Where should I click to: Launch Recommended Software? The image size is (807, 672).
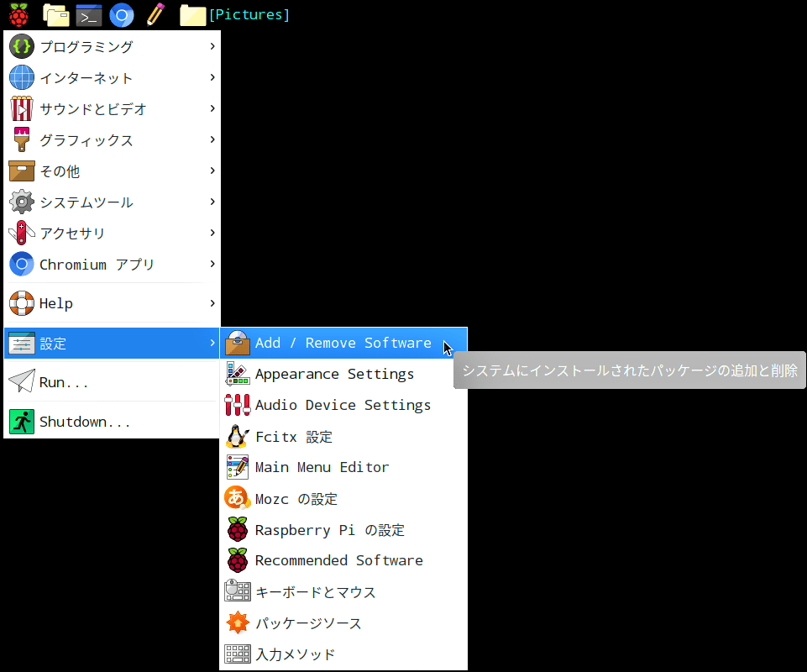343,560
